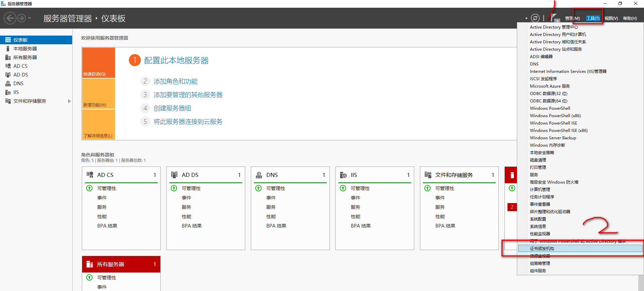
Task: Click the 文件和存储服务 tile header icon
Action: (x=428, y=175)
